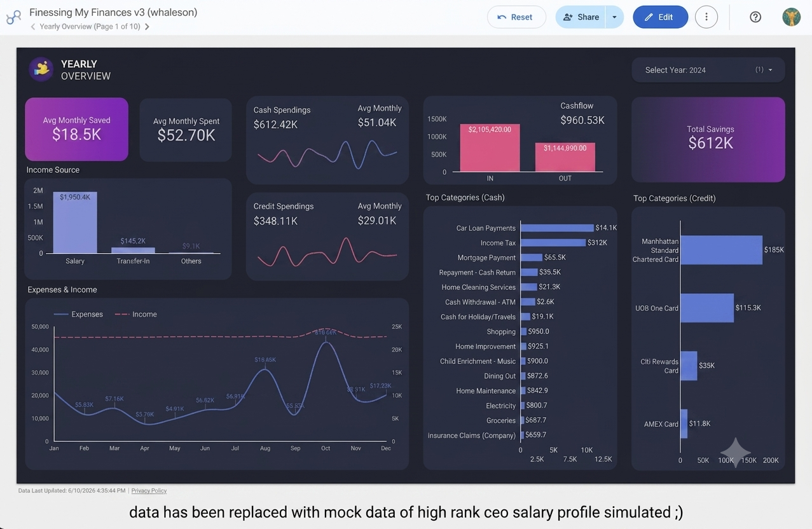Click the cashflow OUT bar
812x529 pixels.
point(565,157)
